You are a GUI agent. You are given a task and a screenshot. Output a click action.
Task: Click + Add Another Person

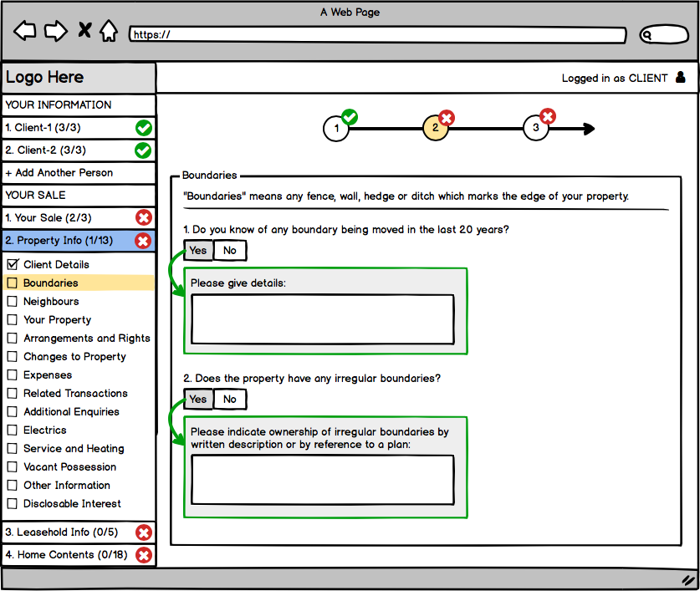click(x=59, y=173)
